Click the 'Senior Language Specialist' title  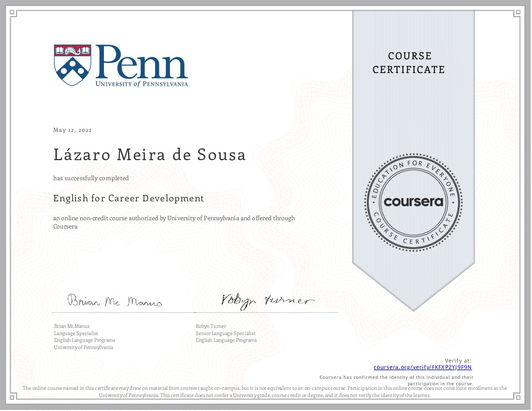pos(226,333)
